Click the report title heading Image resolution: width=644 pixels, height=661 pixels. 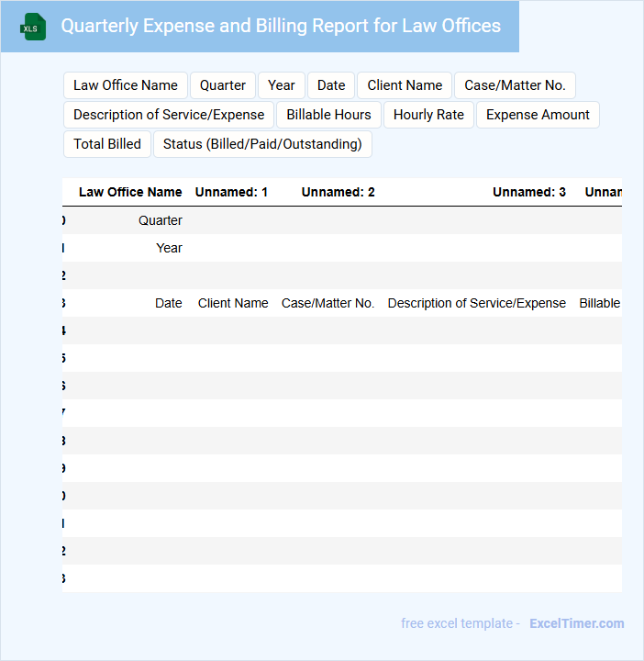[x=281, y=26]
